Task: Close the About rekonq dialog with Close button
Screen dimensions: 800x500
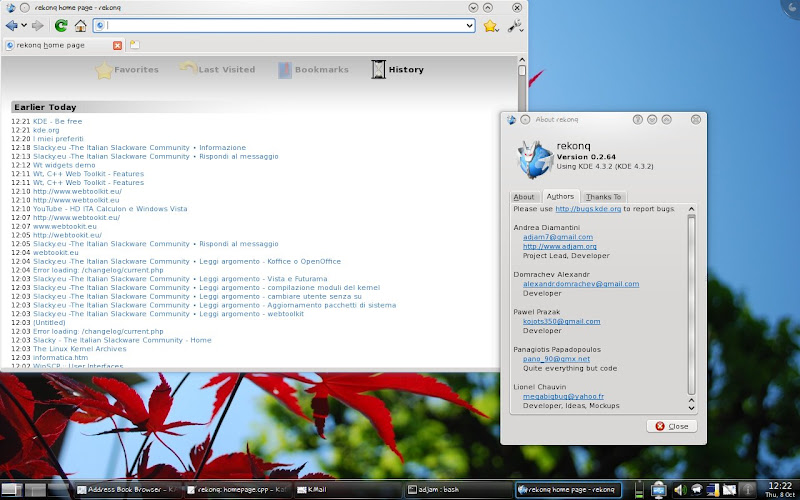Action: pos(671,426)
